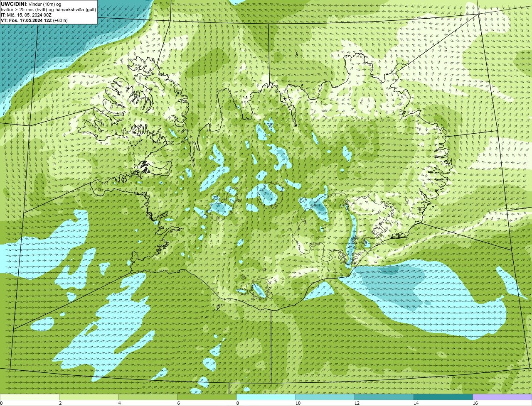Click the legend tick label '2'
Viewport: 532px width, 406px height.
point(60,403)
